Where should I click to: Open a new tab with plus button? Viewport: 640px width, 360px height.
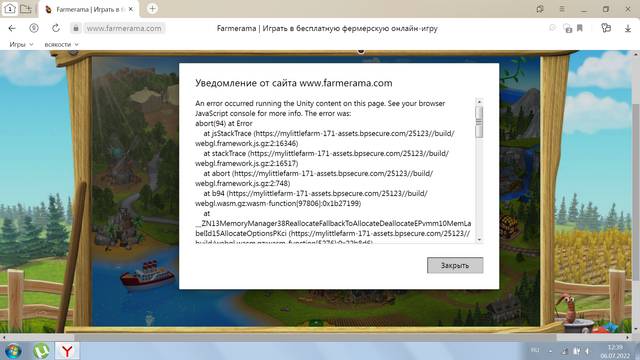pyautogui.click(x=152, y=9)
